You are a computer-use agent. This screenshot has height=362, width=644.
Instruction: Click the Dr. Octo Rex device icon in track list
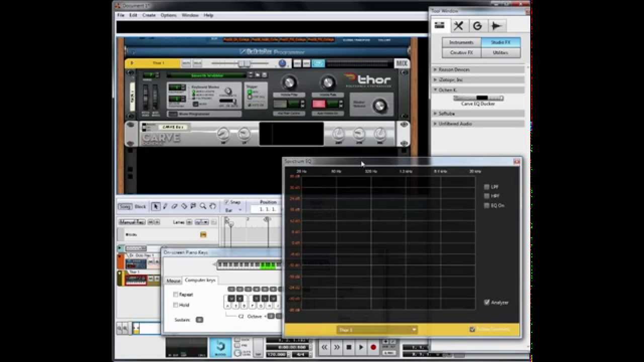point(136,263)
